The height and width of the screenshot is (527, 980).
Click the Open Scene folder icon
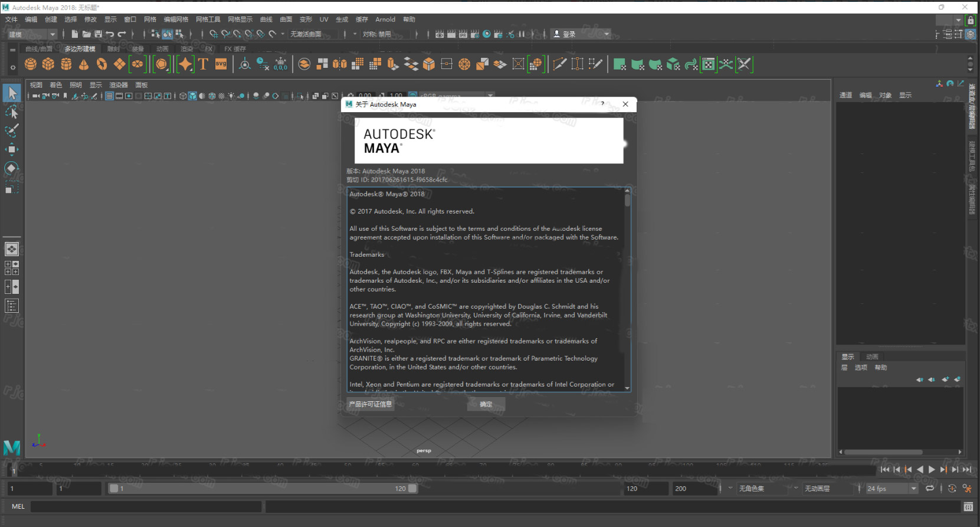(x=87, y=34)
